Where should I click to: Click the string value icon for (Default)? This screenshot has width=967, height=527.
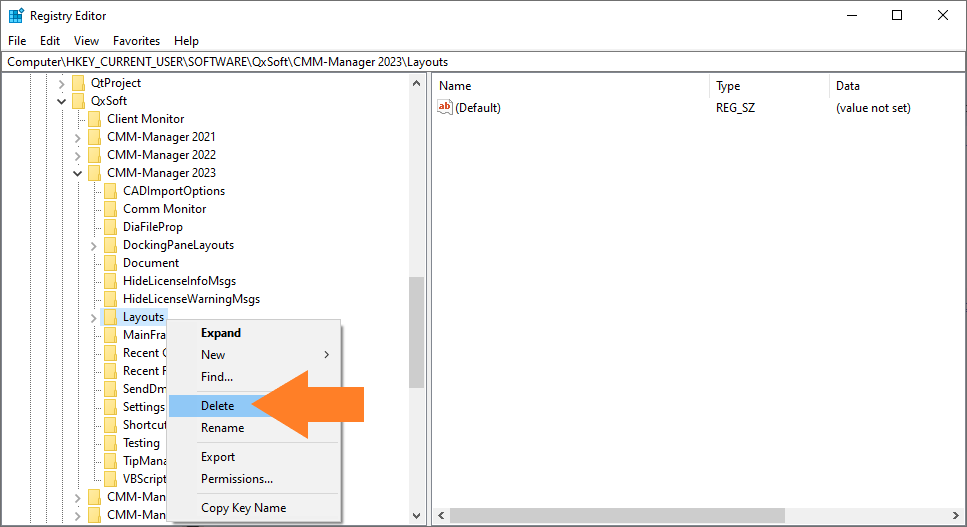[x=446, y=108]
